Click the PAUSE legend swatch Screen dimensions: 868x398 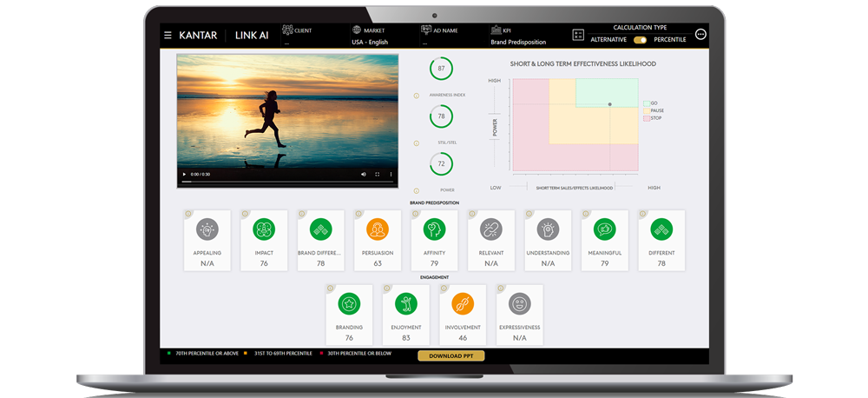coord(646,111)
